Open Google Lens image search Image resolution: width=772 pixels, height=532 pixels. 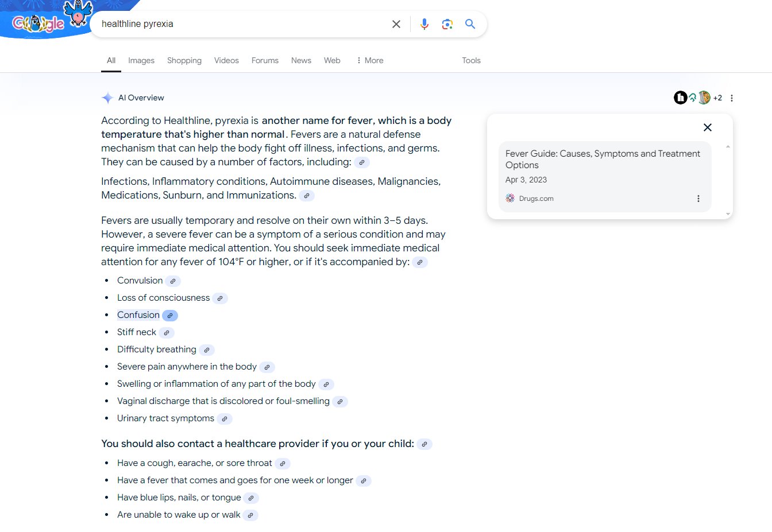[x=447, y=24]
